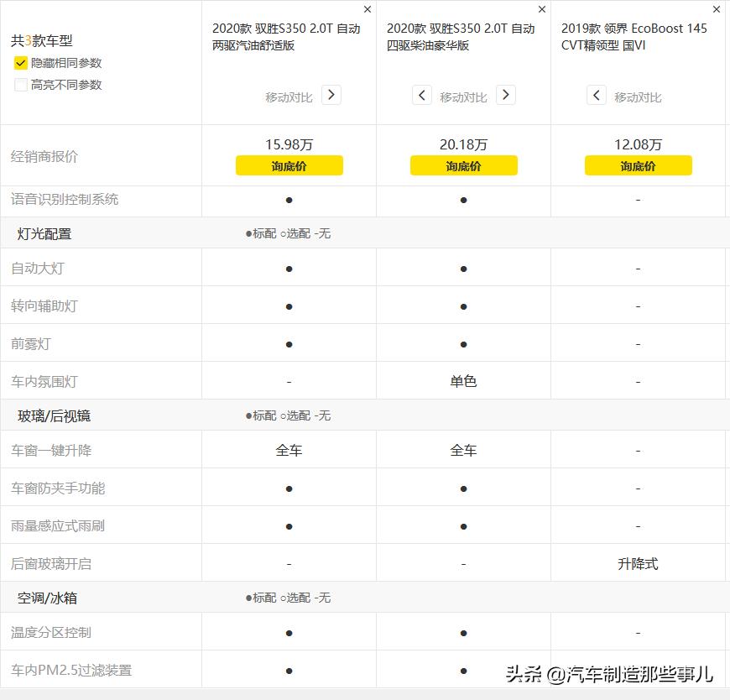The height and width of the screenshot is (700, 730).
Task: Click the 2019款 领界 EcoBoost column title
Action: (x=636, y=36)
